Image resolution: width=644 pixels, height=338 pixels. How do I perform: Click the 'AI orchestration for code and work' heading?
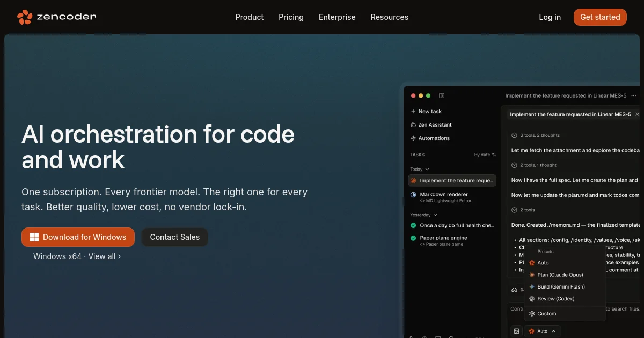[x=158, y=147]
